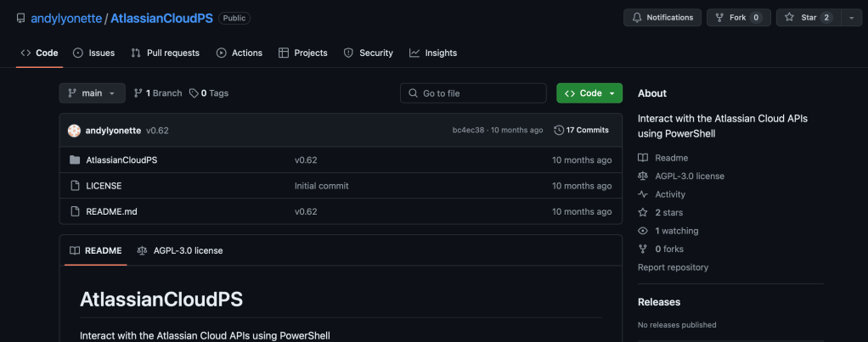Viewport: 868px width, 342px height.
Task: Switch to the Issues tab
Action: click(93, 53)
